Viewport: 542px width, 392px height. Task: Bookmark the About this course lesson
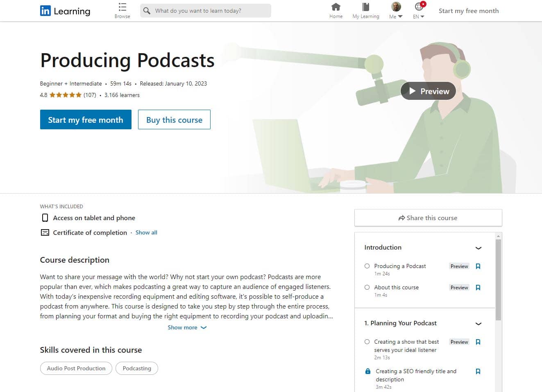pyautogui.click(x=478, y=288)
